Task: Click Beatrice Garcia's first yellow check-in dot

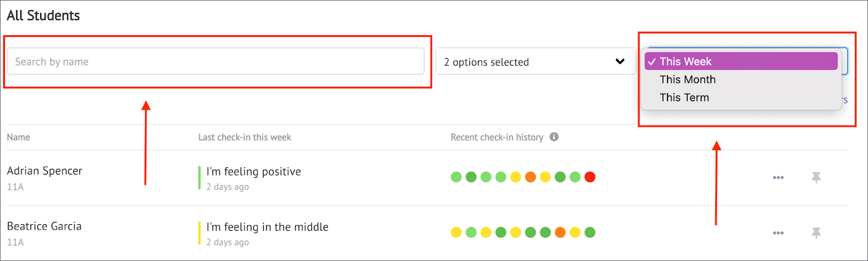Action: (x=456, y=232)
